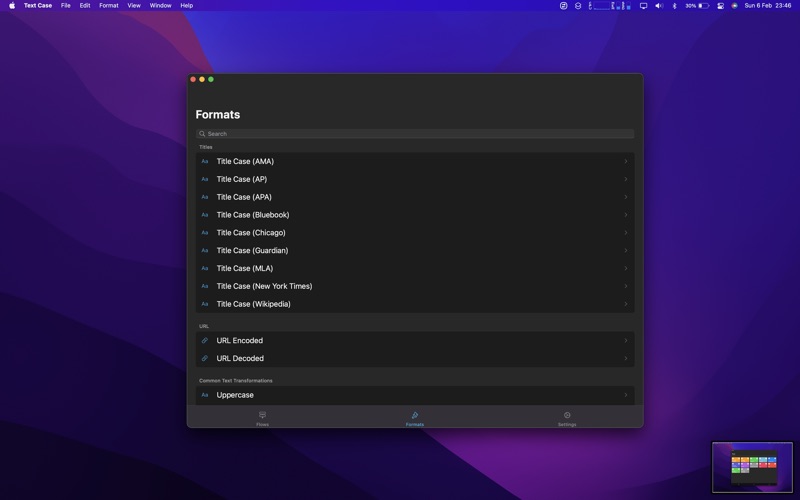Click the Aa icon beside Title Case (Chicago)
The image size is (800, 500).
[205, 233]
